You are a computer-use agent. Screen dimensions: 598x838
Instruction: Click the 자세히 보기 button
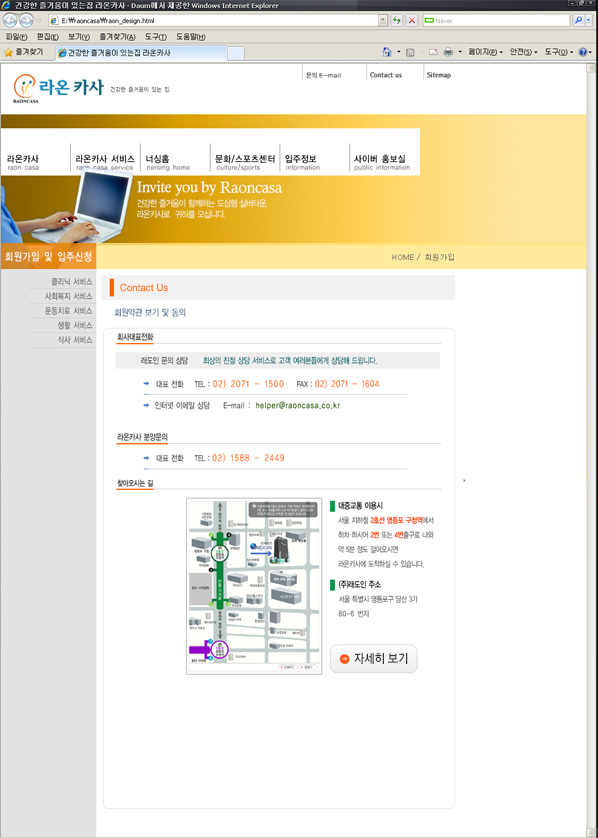374,658
